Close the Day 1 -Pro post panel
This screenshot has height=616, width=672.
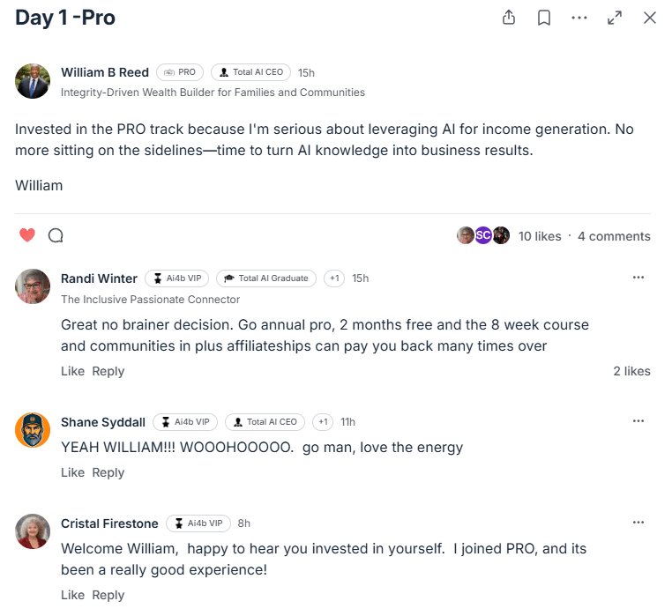(650, 18)
